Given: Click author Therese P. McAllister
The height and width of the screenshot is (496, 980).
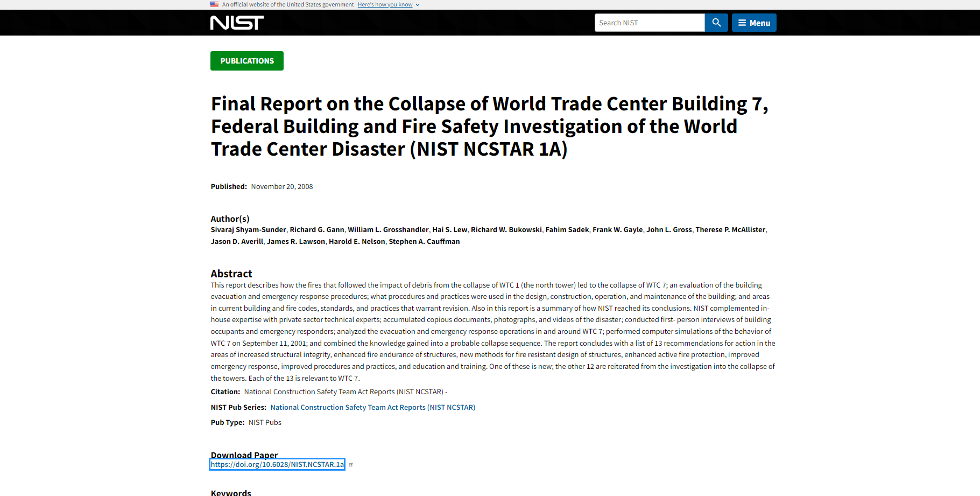Looking at the screenshot, I should click(x=730, y=229).
